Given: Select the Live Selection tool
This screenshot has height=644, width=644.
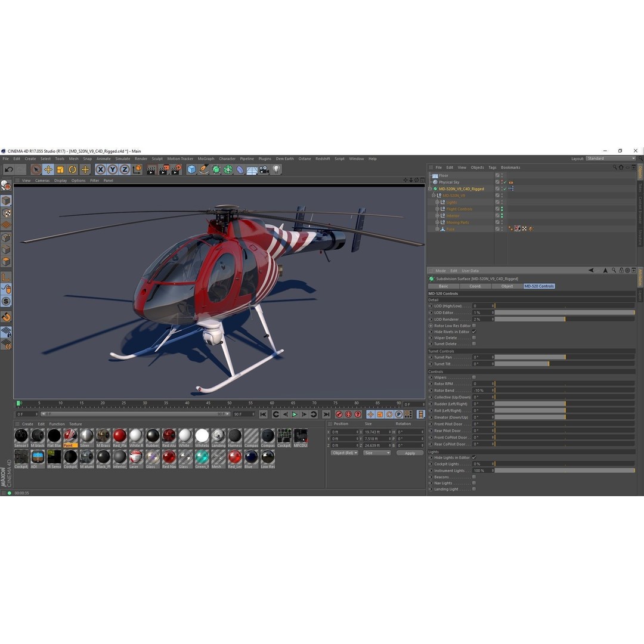Looking at the screenshot, I should click(36, 169).
